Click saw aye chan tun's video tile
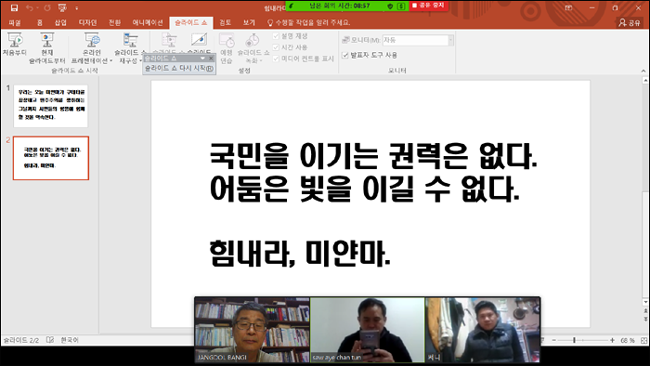 [367, 330]
